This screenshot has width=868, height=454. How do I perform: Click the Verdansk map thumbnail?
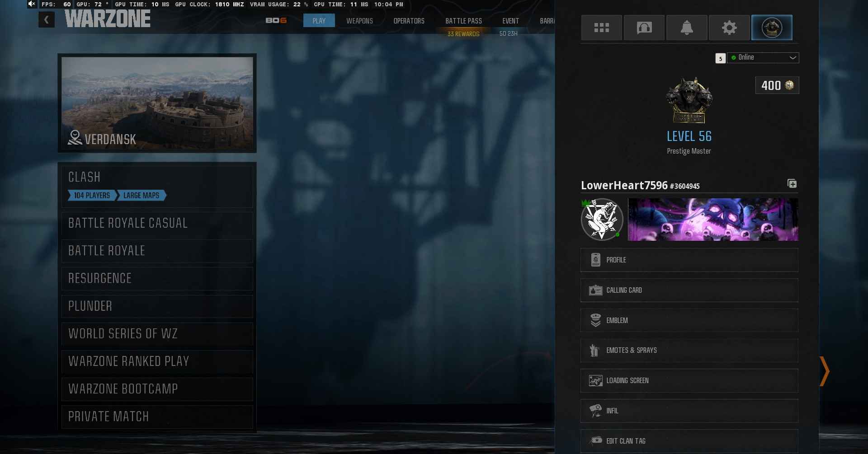click(x=157, y=103)
